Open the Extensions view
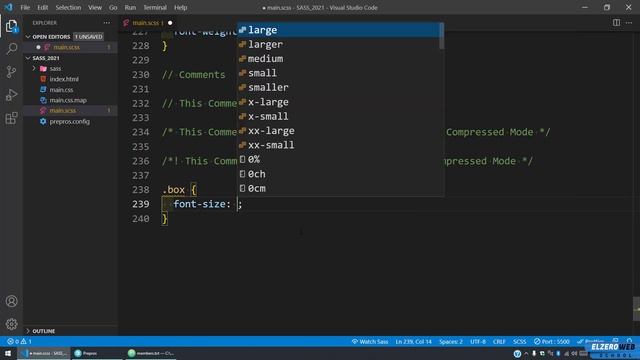Screen dimensions: 640x360 11,118
